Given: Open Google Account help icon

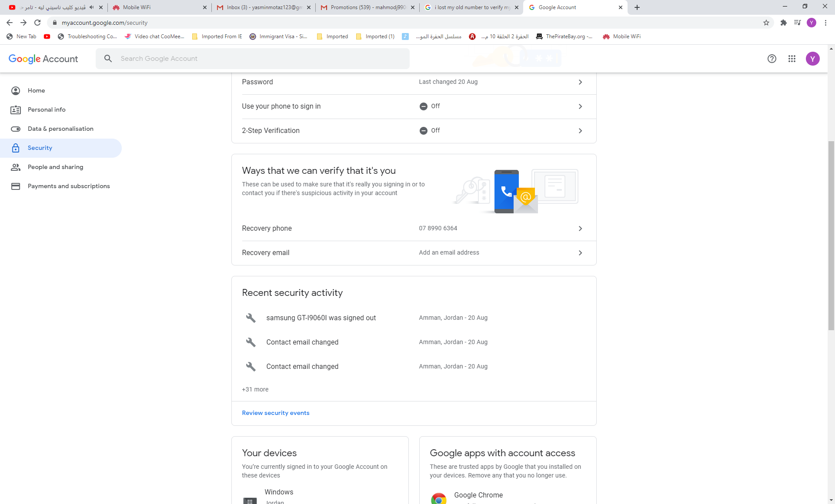Looking at the screenshot, I should click(x=772, y=59).
